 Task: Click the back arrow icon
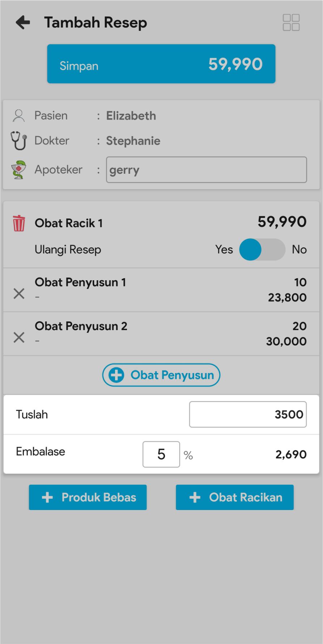coord(23,22)
